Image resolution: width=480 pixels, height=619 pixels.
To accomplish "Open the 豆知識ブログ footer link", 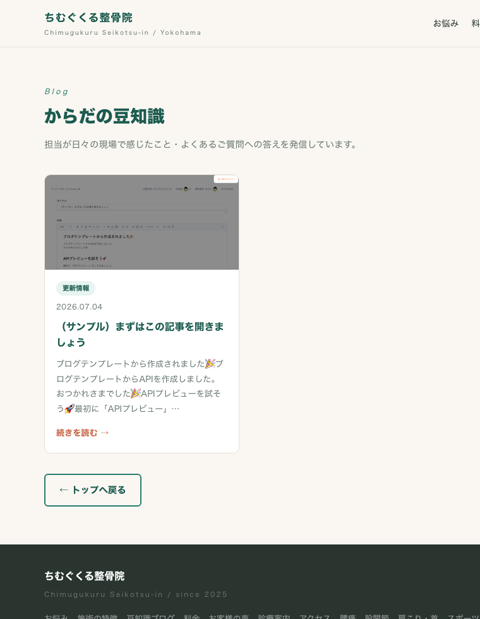I will click(x=150, y=616).
